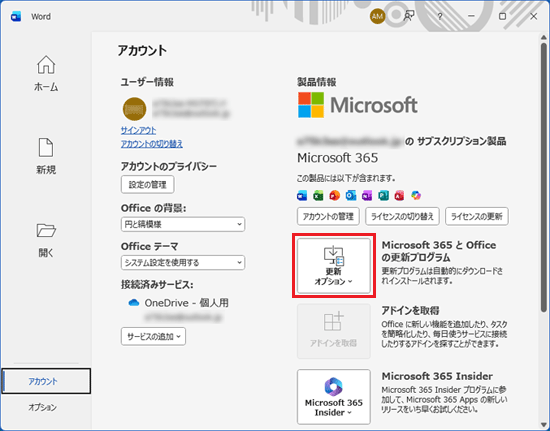
Task: Click the Excel icon in product list
Action: (318, 195)
